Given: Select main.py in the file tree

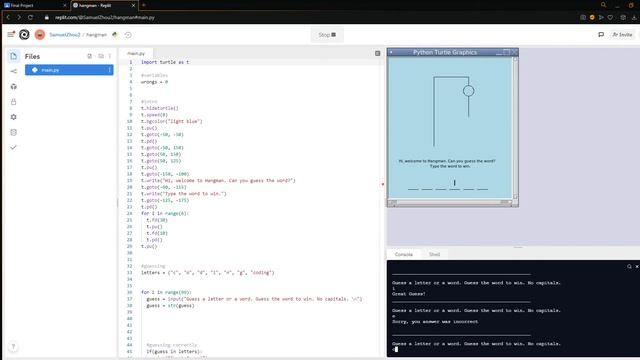Looking at the screenshot, I should point(69,70).
